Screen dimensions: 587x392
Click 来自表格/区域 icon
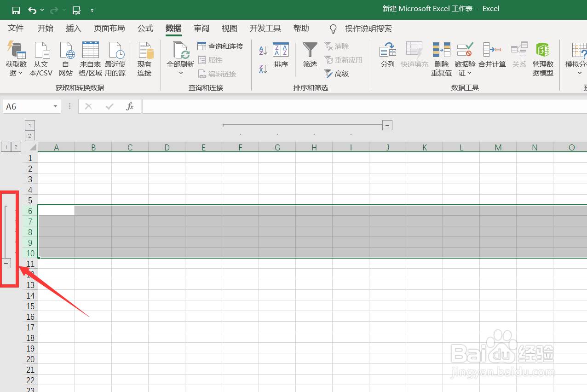(91, 59)
